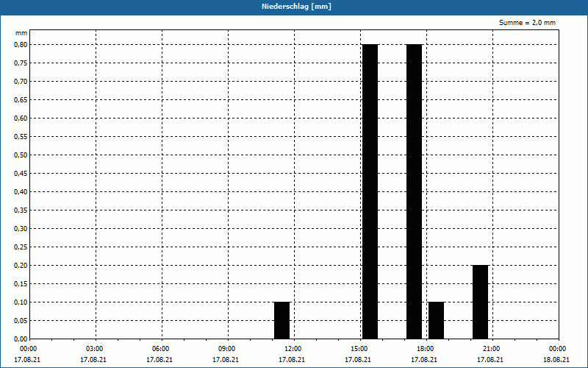
Task: Click the 0,35 y-axis label
Action: (21, 210)
